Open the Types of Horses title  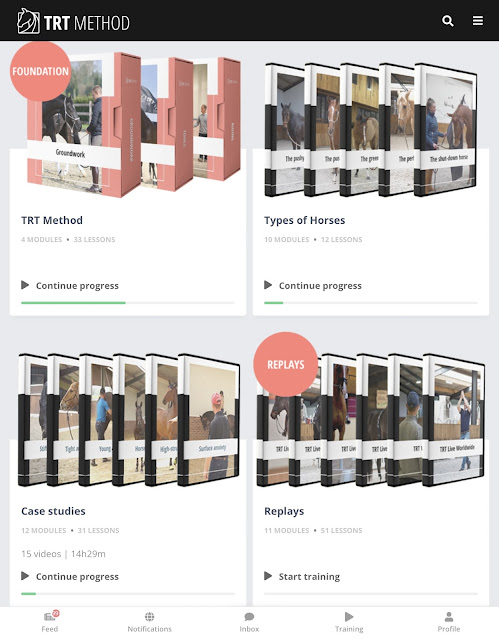click(304, 220)
